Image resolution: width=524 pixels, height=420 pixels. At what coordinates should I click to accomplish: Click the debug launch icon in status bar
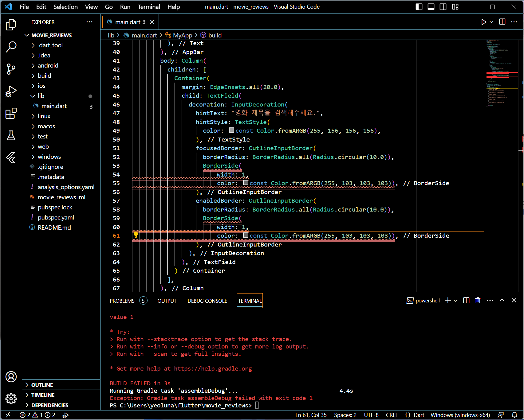pyautogui.click(x=65, y=415)
